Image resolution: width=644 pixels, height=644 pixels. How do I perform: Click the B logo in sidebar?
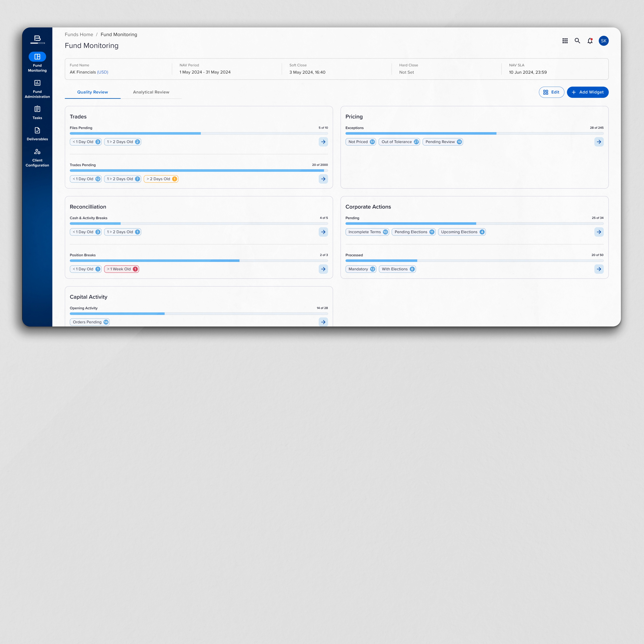coord(37,39)
